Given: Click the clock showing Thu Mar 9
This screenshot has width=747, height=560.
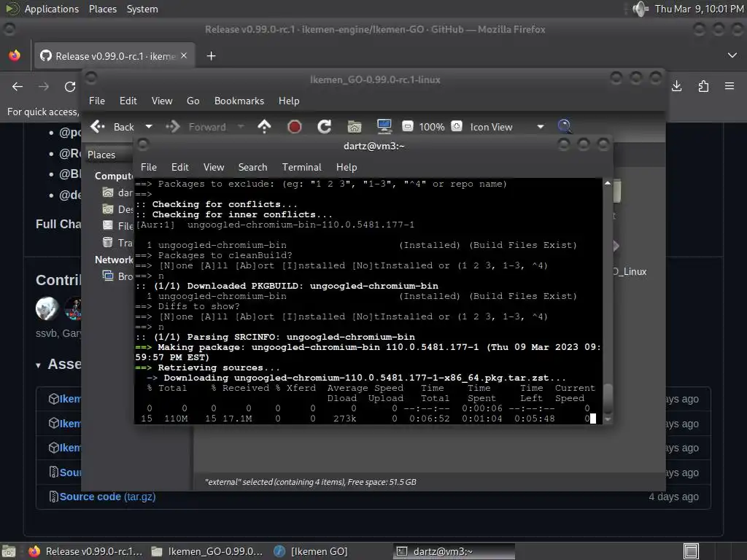Looking at the screenshot, I should pyautogui.click(x=699, y=9).
